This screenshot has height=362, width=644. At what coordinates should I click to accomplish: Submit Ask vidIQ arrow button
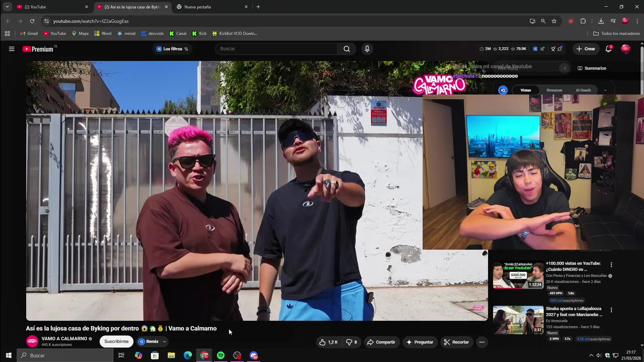click(x=565, y=68)
